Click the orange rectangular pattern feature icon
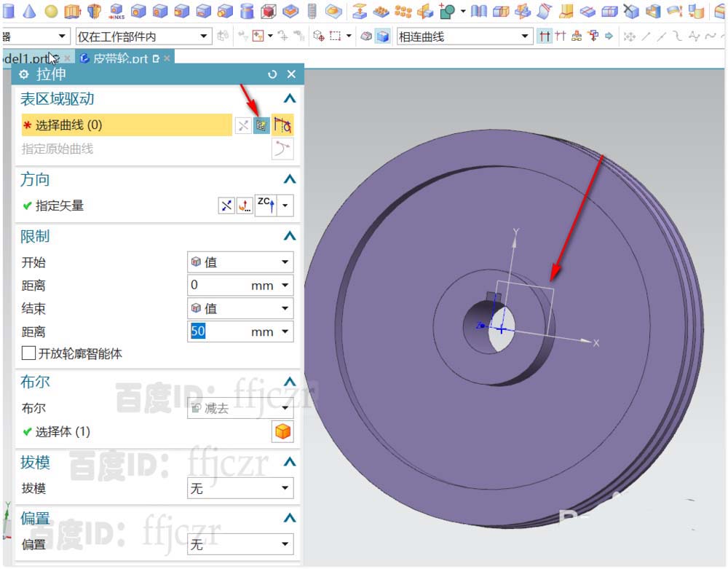This screenshot has height=569, width=728. (381, 11)
